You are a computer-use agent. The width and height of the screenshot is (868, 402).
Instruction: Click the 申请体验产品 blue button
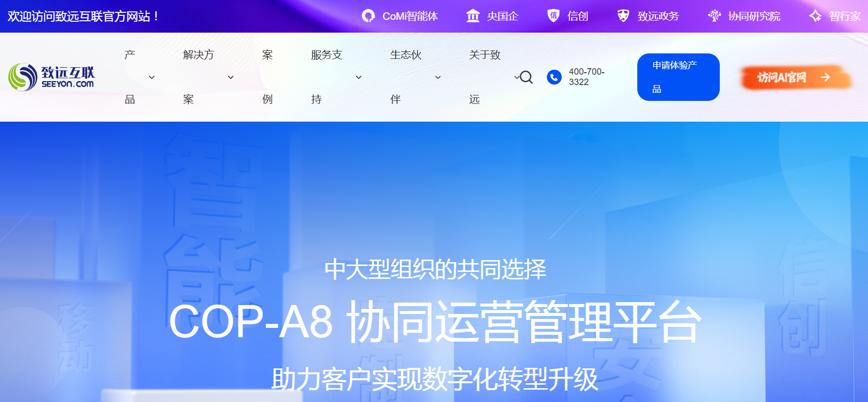tap(678, 77)
